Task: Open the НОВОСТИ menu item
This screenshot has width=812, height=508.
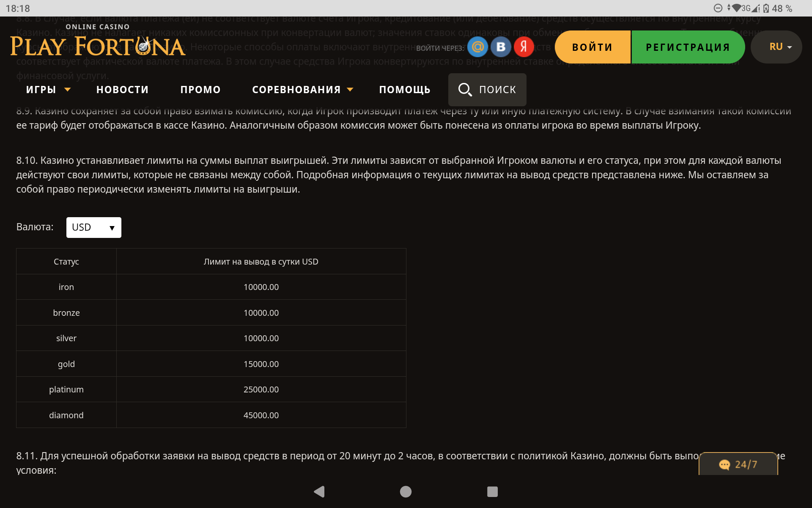Action: coord(123,90)
